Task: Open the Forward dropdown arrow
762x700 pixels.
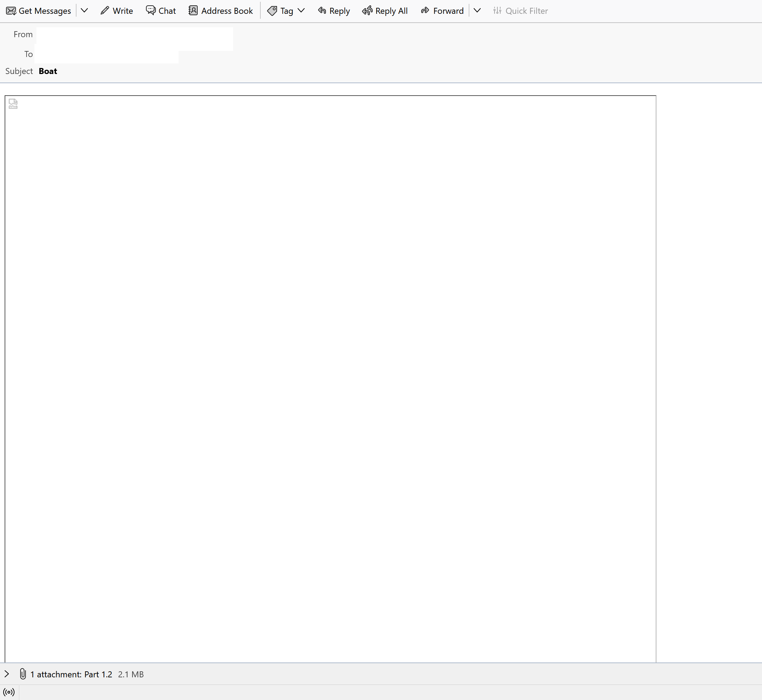Action: coord(477,11)
